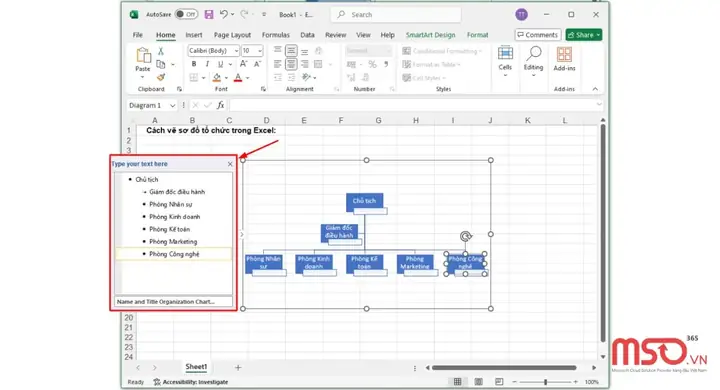Switch to the Page Layout tab
The image size is (720, 390).
(x=232, y=35)
